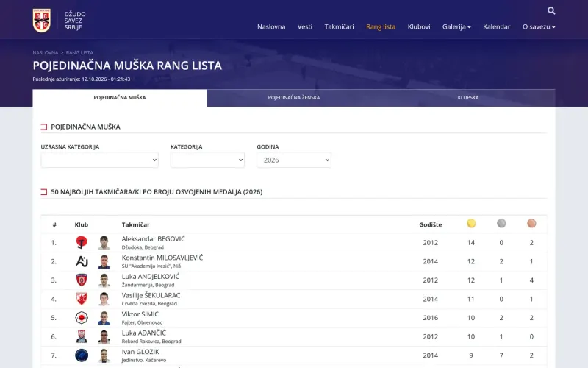Screen dimensions: 588x368
Task: Click birth year 2016 in Simic row
Action: 430,318
